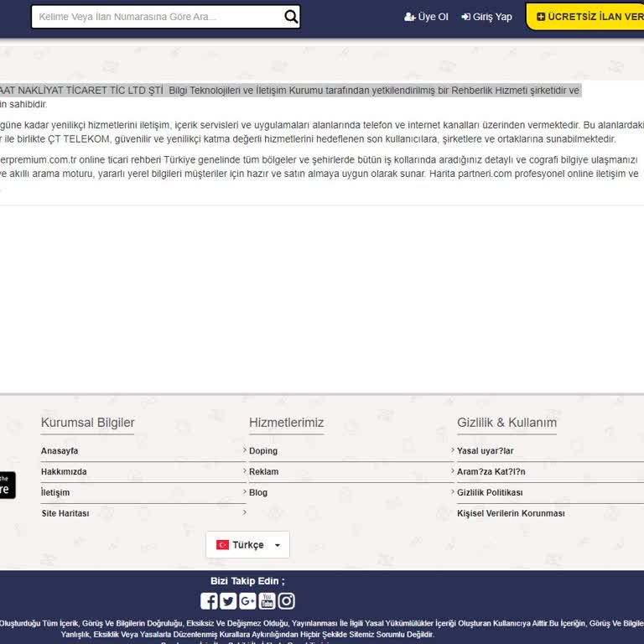Open Site Haritası footer link

[x=65, y=513]
